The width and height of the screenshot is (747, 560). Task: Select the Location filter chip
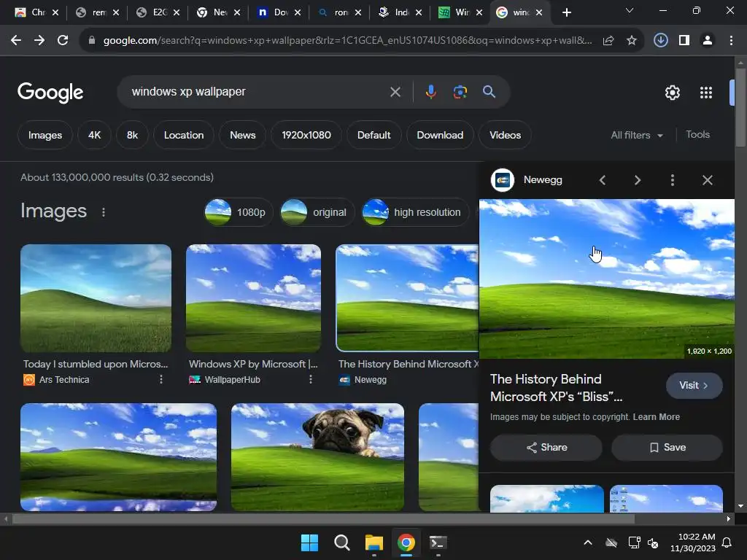[x=184, y=135]
